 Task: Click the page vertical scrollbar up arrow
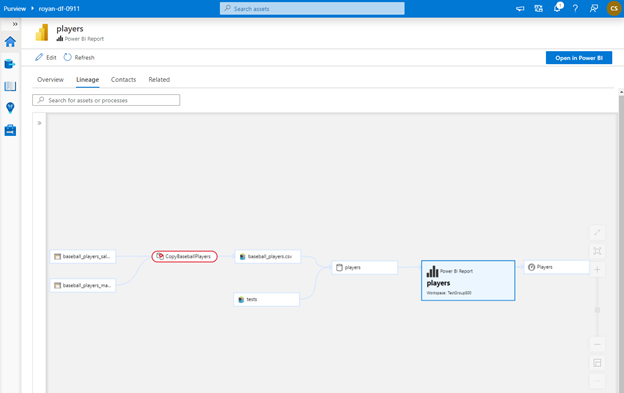621,92
